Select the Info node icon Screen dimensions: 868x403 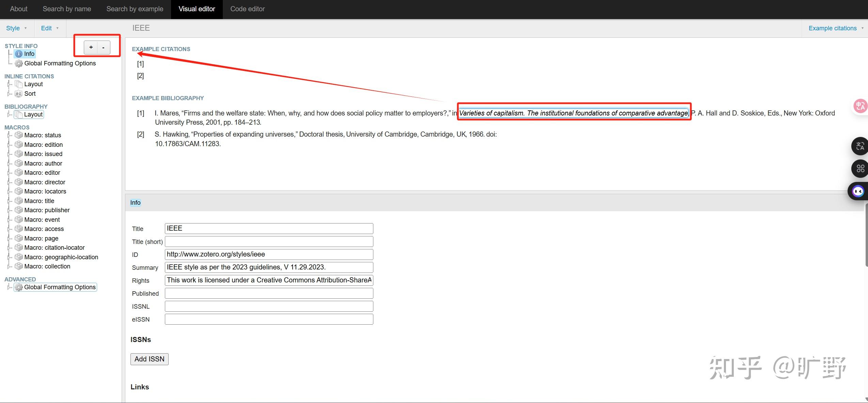[x=19, y=54]
